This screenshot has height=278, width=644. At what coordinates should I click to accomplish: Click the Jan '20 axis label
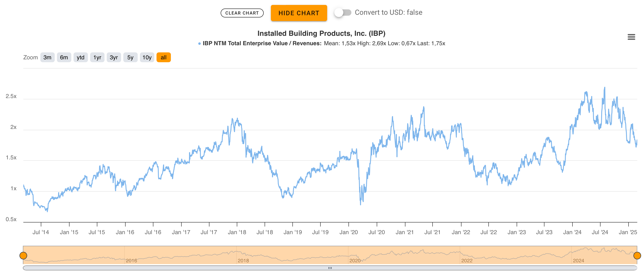348,232
